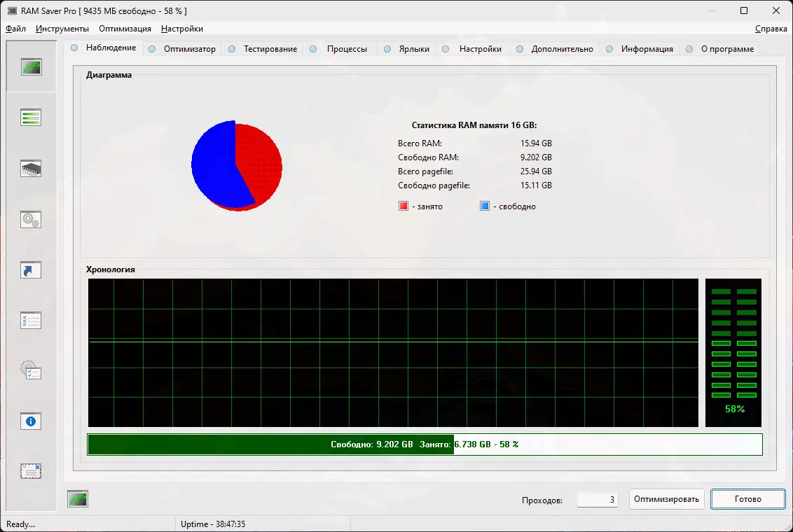Maximize the RAM Saver Pro window
The image size is (793, 532).
pyautogui.click(x=744, y=10)
